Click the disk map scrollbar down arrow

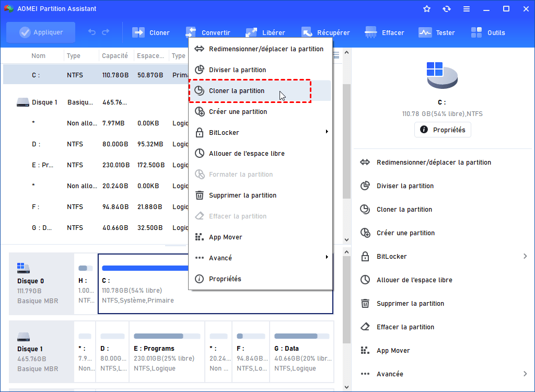pos(347,387)
